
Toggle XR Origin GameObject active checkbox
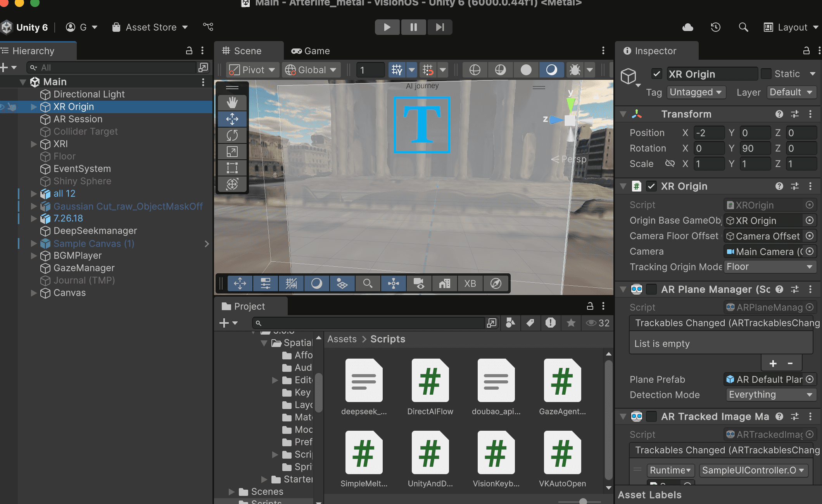tap(656, 74)
